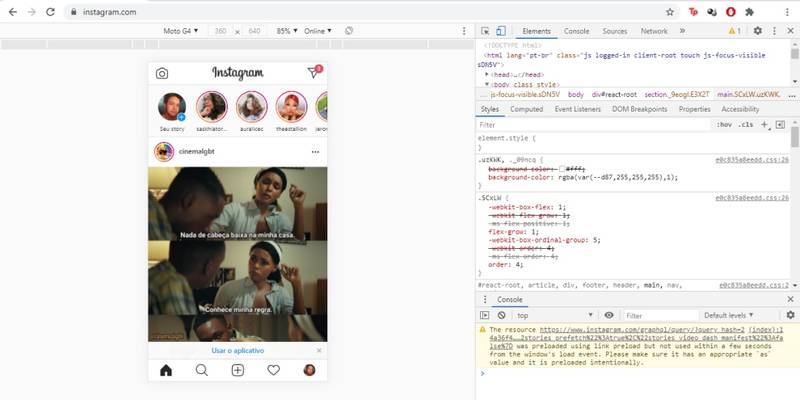The height and width of the screenshot is (400, 800).
Task: Click the styles Filter input
Action: tap(594, 124)
